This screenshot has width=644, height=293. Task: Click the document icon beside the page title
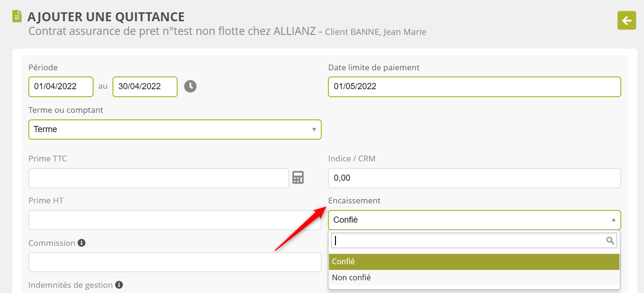coord(17,16)
